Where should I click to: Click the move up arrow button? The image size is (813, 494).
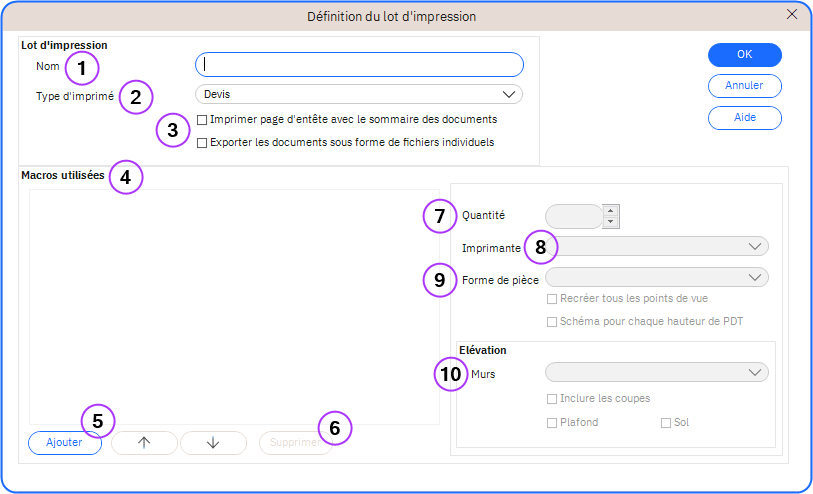click(x=144, y=443)
